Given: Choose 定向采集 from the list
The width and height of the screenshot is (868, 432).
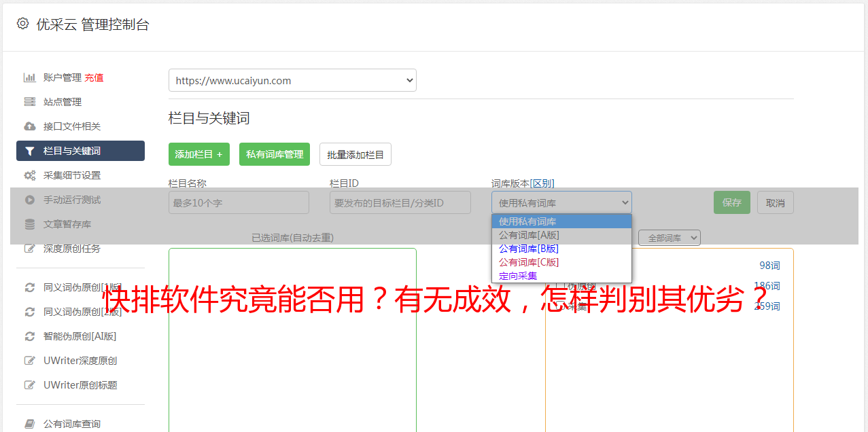Looking at the screenshot, I should click(561, 276).
